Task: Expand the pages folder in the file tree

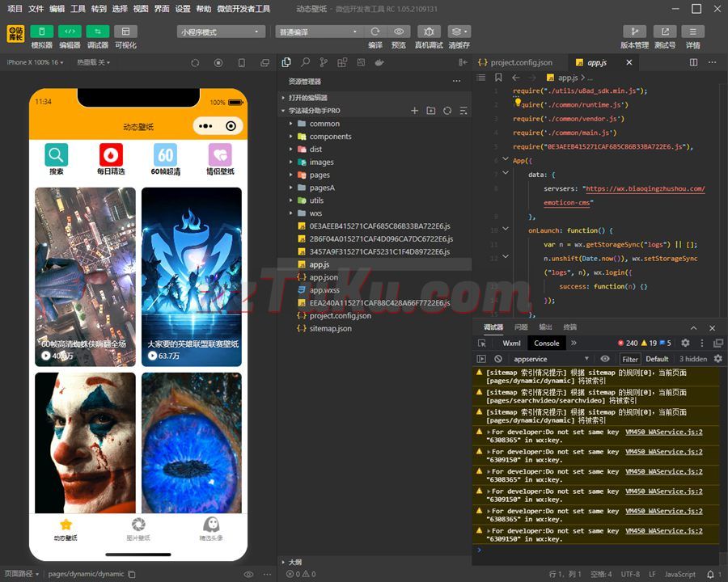Action: click(320, 175)
